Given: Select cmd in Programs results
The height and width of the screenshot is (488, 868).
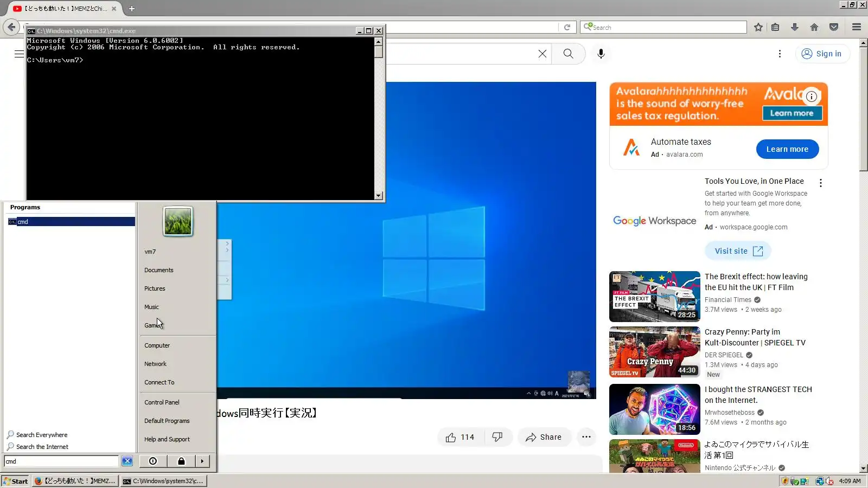Looking at the screenshot, I should click(x=71, y=222).
